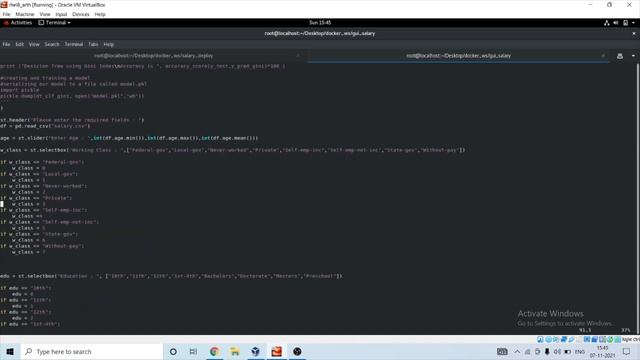Click ENG language indicator
The image size is (640, 360).
click(x=580, y=352)
